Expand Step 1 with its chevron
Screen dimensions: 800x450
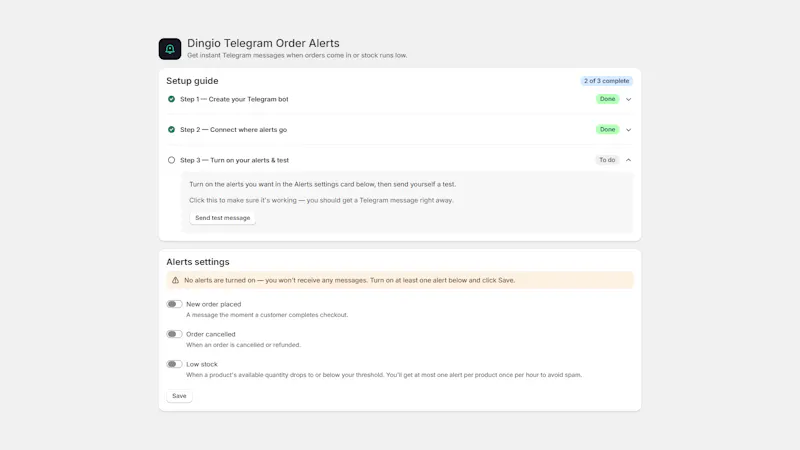(x=629, y=99)
